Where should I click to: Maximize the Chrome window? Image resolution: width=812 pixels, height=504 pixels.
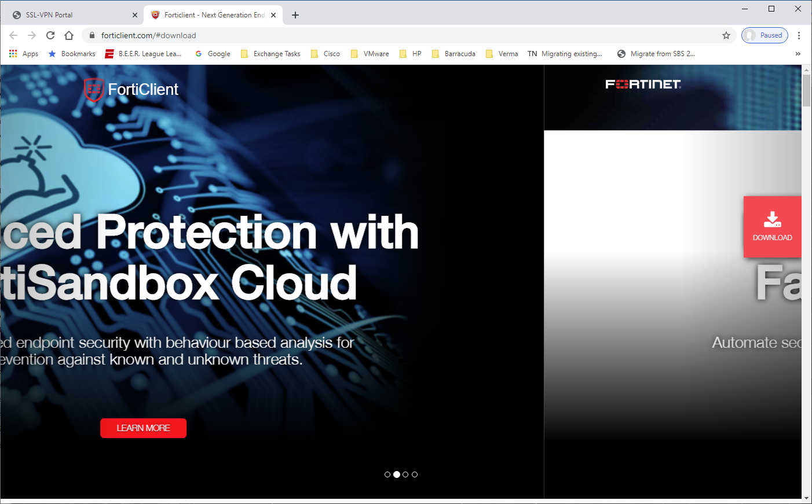(x=771, y=9)
